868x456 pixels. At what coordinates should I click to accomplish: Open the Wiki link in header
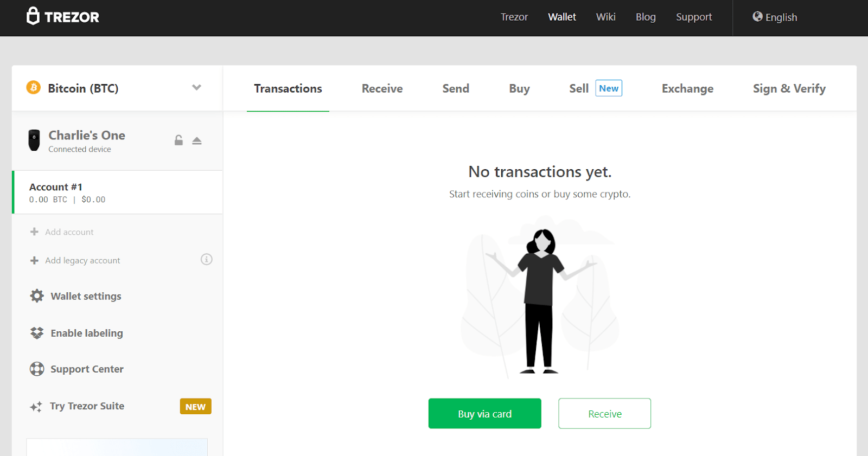coord(605,17)
